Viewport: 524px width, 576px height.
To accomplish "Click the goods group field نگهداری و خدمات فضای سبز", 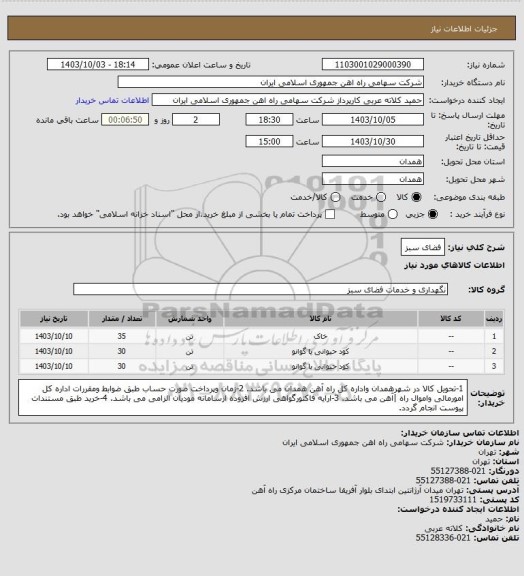I will [x=260, y=289].
